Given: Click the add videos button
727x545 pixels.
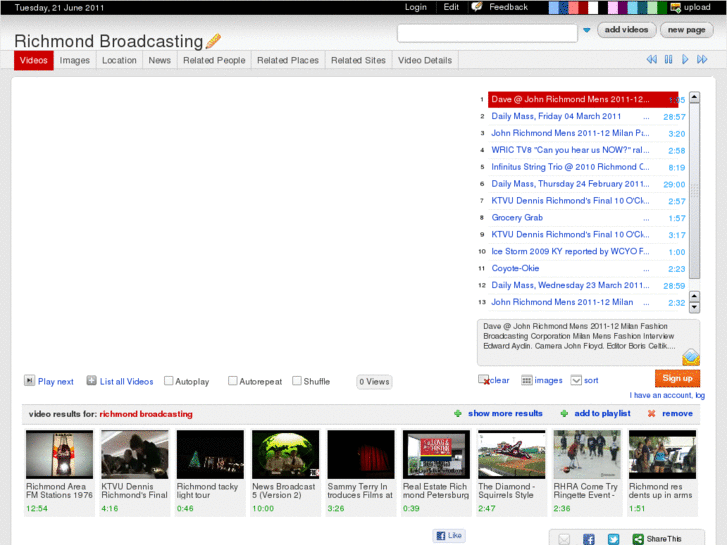Looking at the screenshot, I should (x=626, y=30).
